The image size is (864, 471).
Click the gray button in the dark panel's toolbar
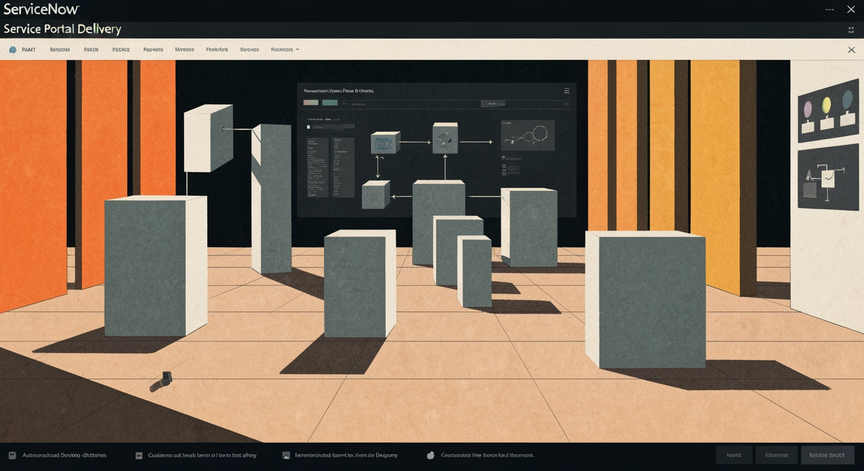click(492, 104)
